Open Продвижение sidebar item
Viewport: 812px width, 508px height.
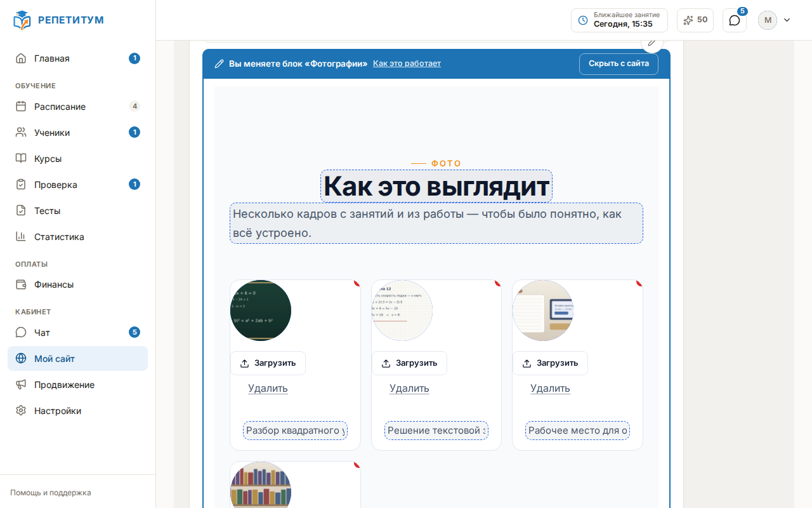tap(77, 385)
